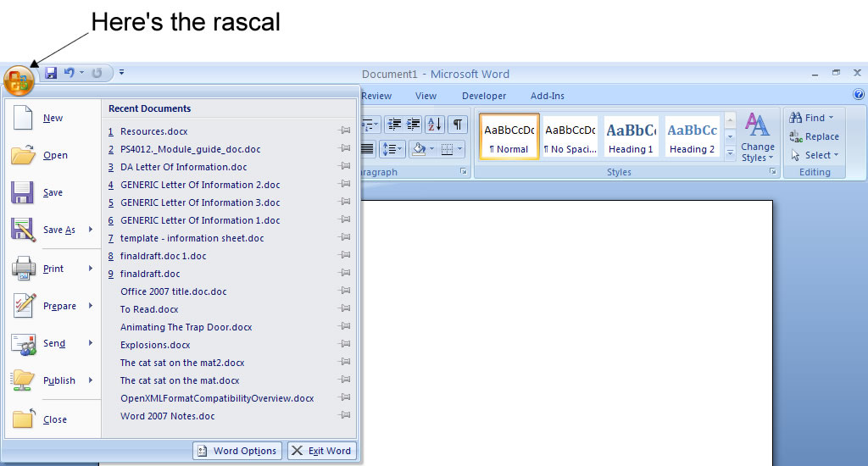
Task: Click the Redo icon in Quick Access Toolbar
Action: click(97, 73)
